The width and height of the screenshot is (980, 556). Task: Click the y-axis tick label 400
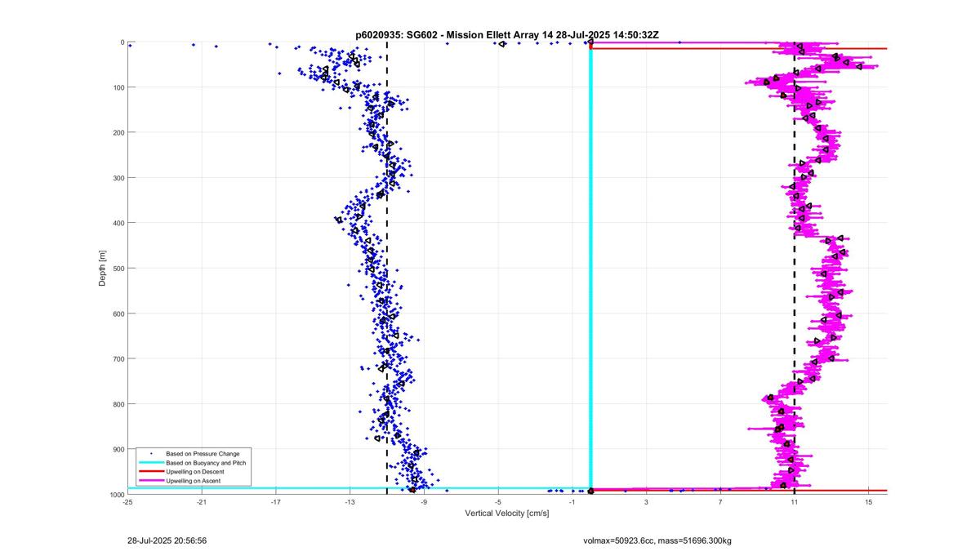[118, 223]
